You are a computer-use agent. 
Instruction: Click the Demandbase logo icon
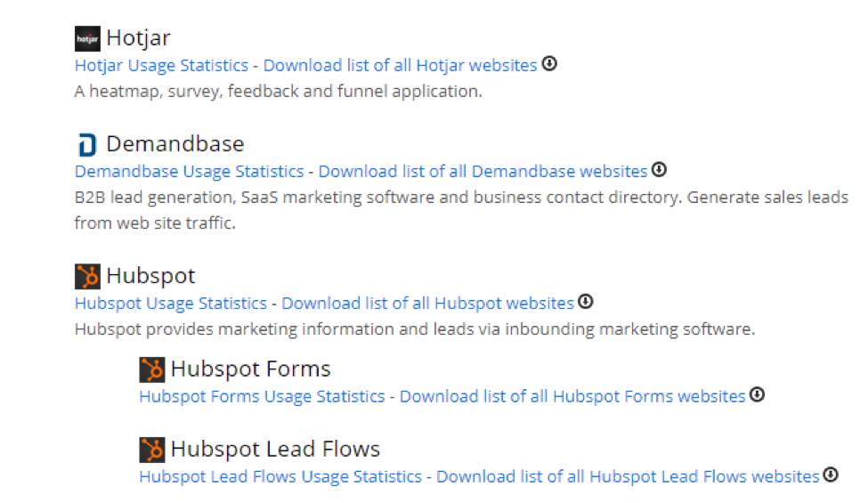click(87, 145)
